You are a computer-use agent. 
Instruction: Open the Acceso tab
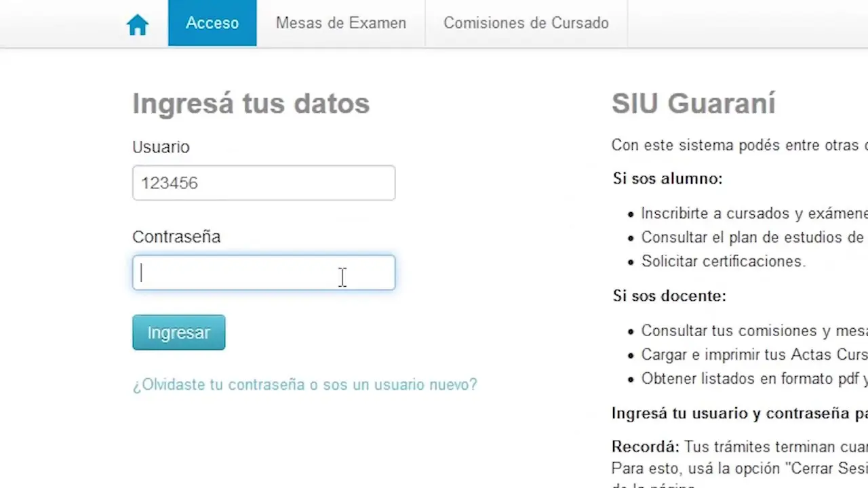(x=212, y=23)
